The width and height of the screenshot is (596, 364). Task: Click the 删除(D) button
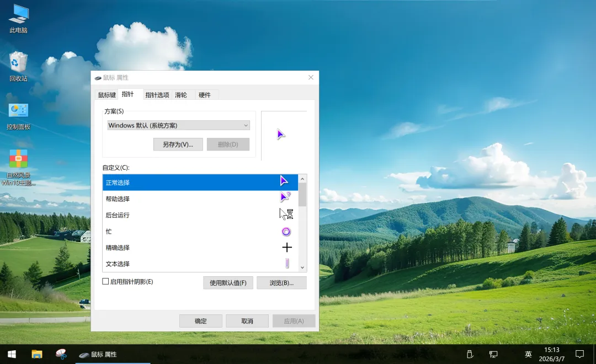coord(228,144)
